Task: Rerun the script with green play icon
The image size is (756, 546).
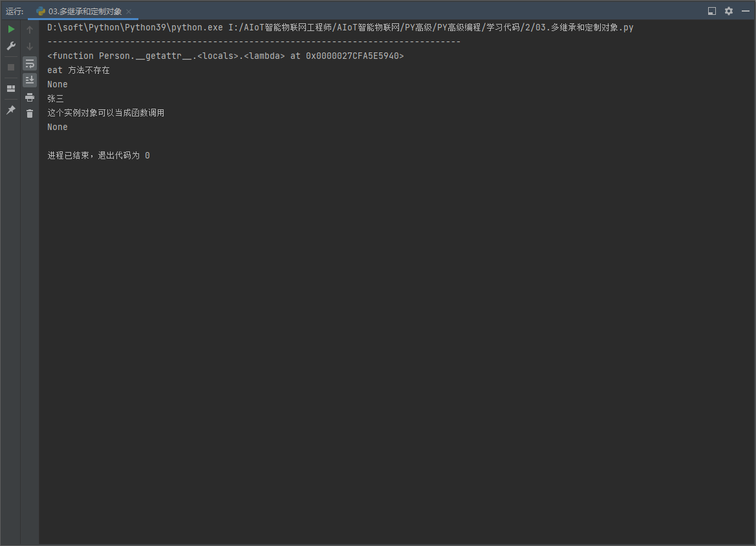Action: pos(11,29)
